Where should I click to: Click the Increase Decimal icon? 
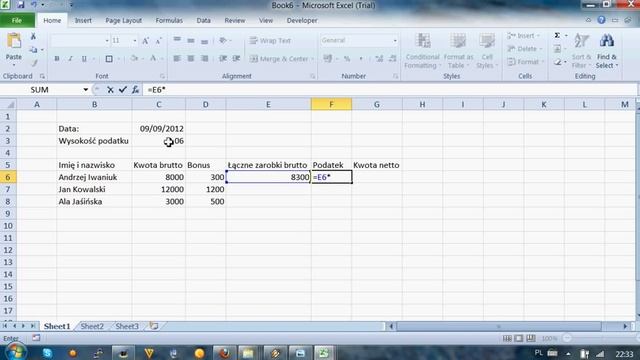[x=379, y=59]
